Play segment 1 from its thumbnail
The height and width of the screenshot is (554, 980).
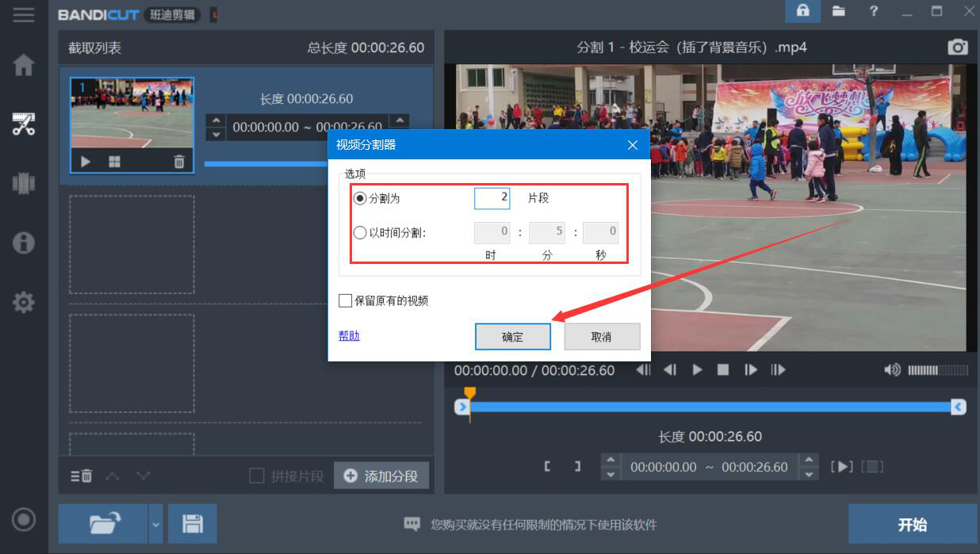tap(86, 162)
